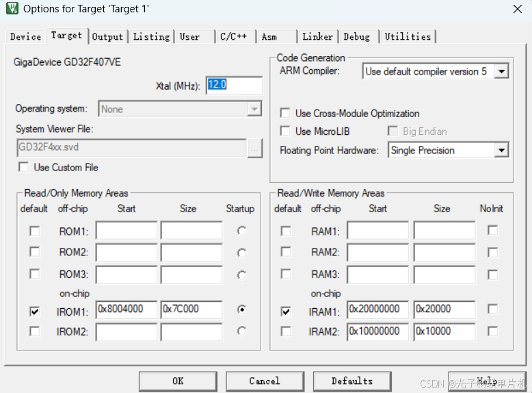Screen dimensions: 532x393
Task: Switch to the C/C++ tab
Action: pos(235,36)
